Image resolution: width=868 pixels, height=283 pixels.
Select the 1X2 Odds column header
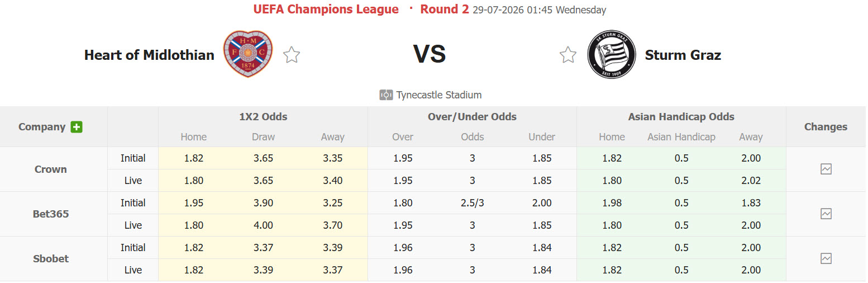[x=263, y=117]
